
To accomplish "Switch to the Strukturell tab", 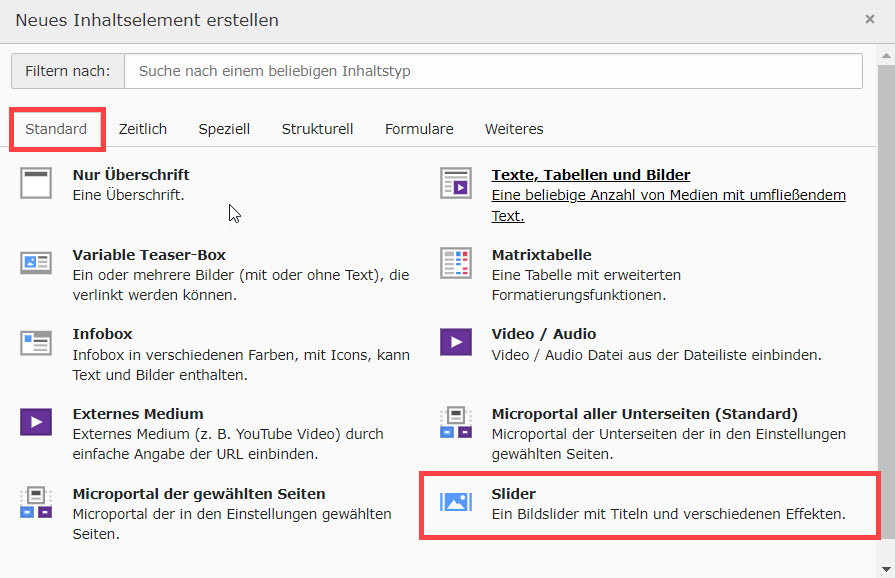I will 317,129.
